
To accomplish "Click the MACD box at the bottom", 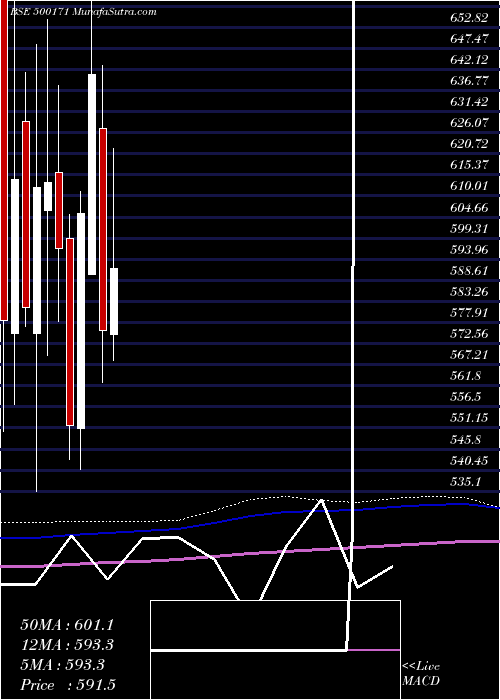I will (x=275, y=650).
